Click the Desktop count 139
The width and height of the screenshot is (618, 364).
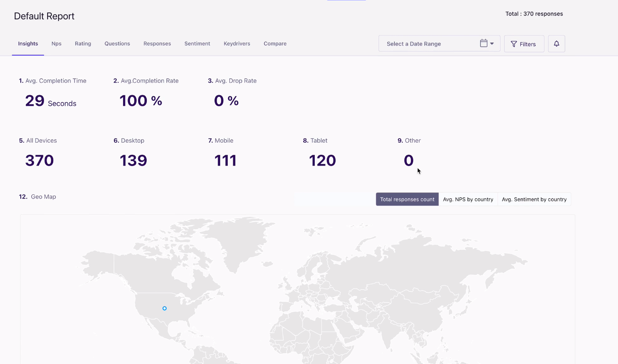133,160
